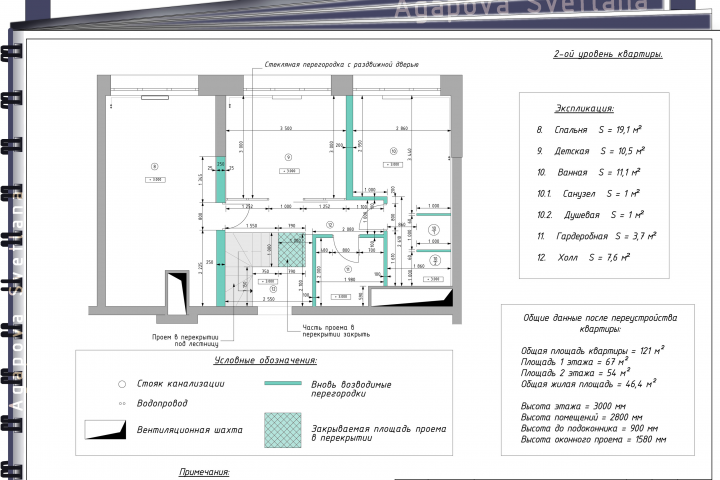Select row '12. Холл S = 7,6 м²'
Screen dimensions: 720x480
pyautogui.click(x=583, y=257)
